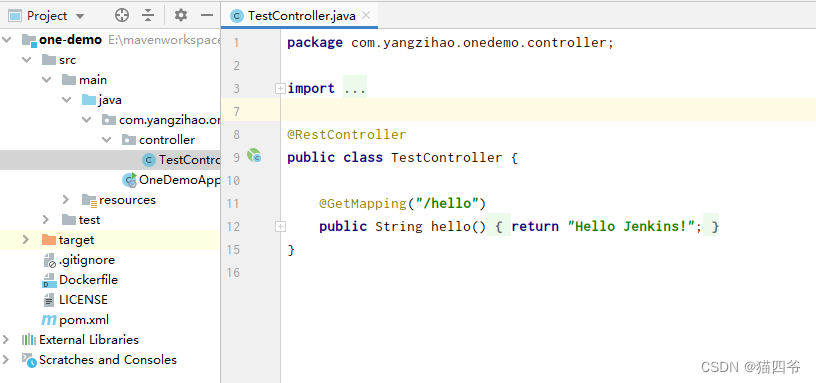Image resolution: width=816 pixels, height=383 pixels.
Task: Collapse the com.yangzihao package node
Action: (x=86, y=120)
